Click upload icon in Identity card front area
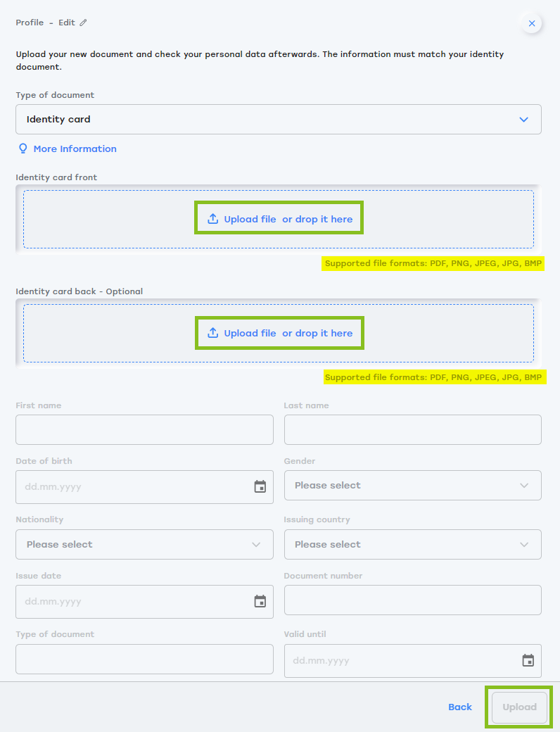Image resolution: width=560 pixels, height=732 pixels. coord(213,219)
